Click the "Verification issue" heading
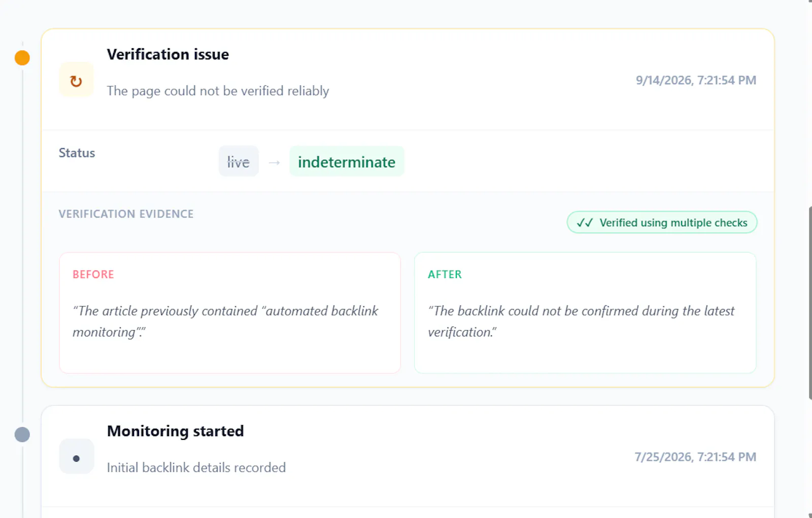This screenshot has height=518, width=812. pos(168,54)
